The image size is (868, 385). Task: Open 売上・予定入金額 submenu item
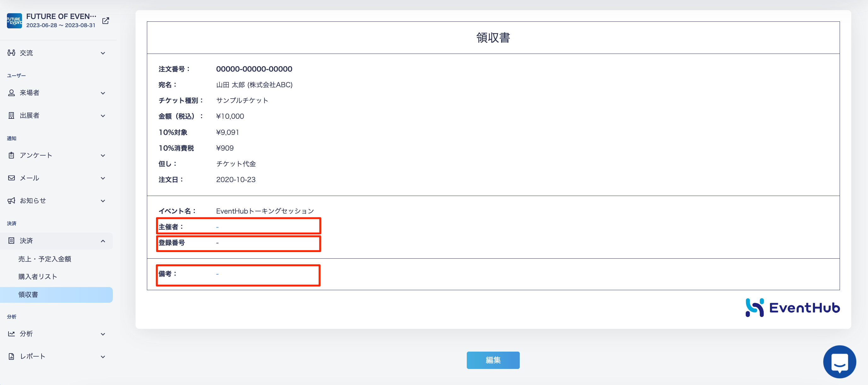click(x=44, y=259)
